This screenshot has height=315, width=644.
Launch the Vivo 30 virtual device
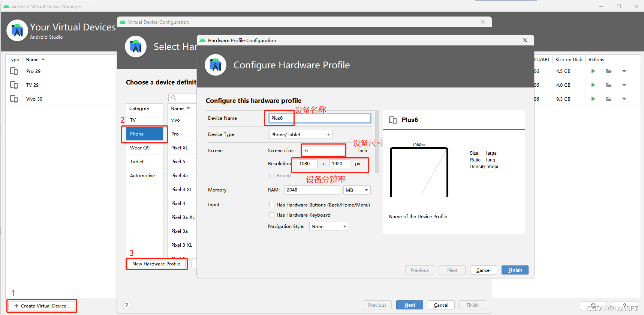[x=593, y=99]
